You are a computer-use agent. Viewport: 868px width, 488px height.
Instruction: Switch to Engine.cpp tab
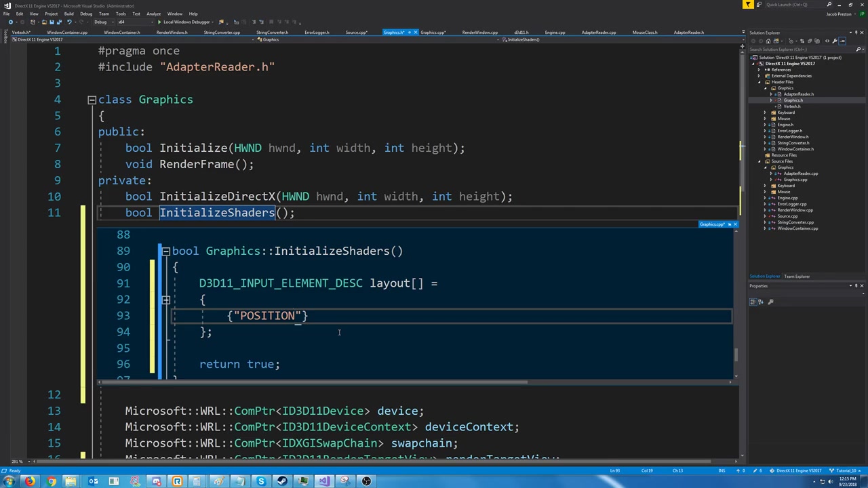pos(555,32)
